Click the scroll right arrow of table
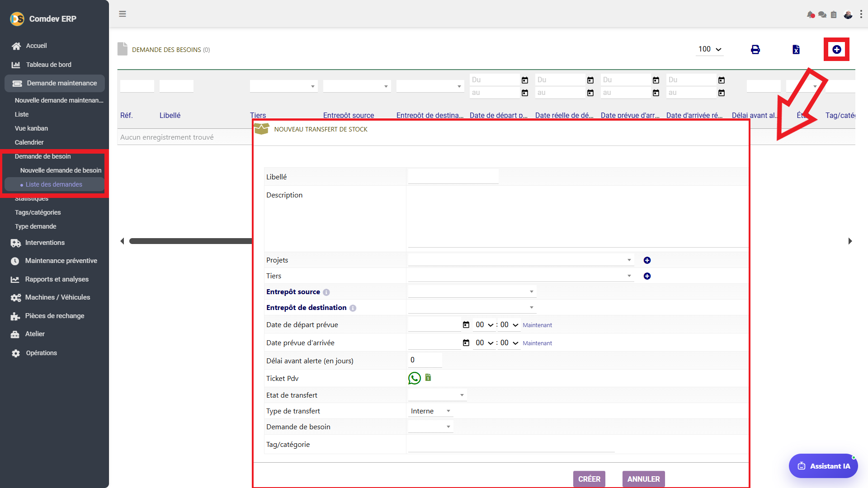Image resolution: width=868 pixels, height=488 pixels. (x=850, y=241)
